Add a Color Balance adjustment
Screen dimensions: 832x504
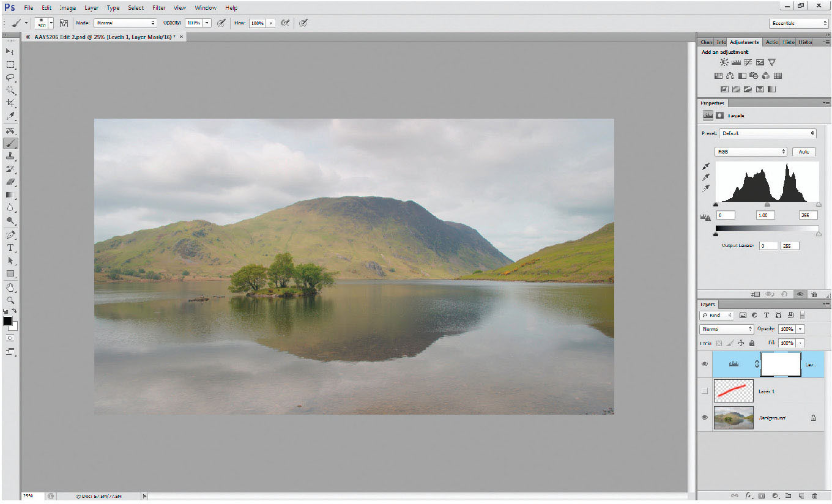click(x=730, y=76)
